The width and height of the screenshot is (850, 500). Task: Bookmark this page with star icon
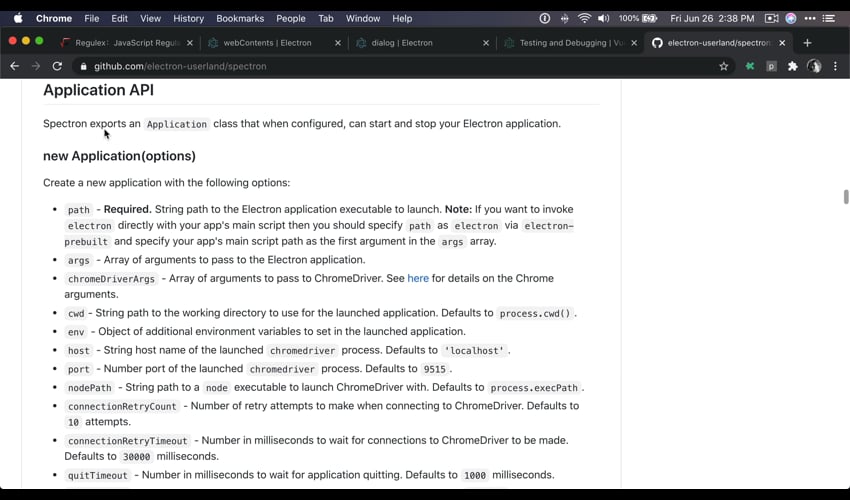tap(723, 66)
